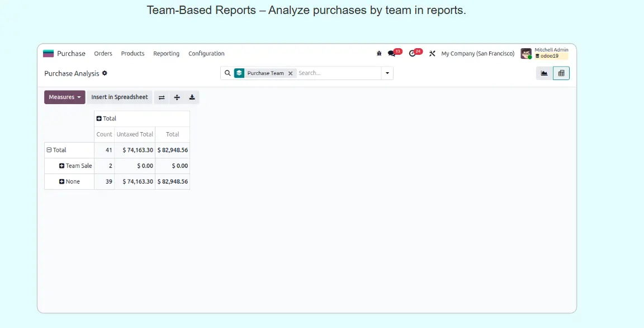Click the expand all arrows icon
644x328 pixels.
177,97
